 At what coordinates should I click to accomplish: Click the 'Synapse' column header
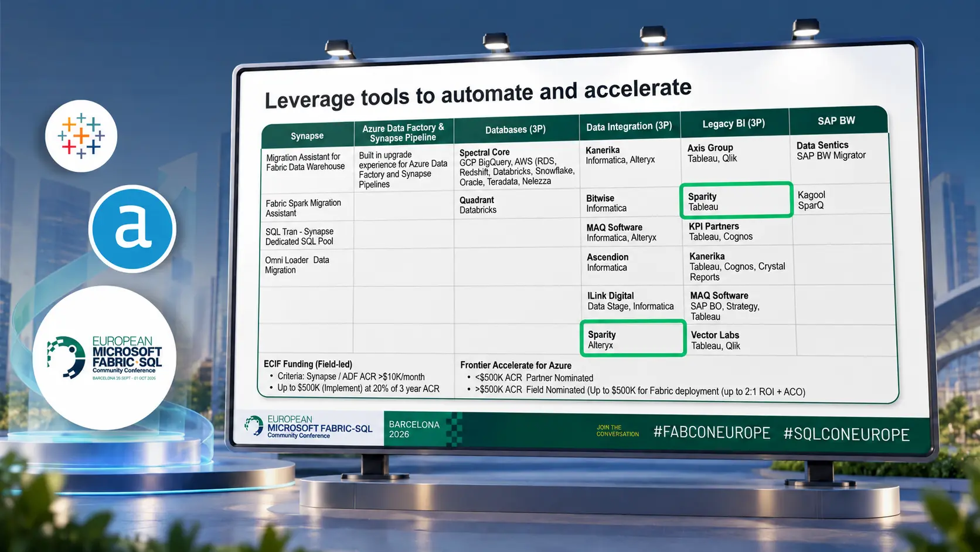[x=307, y=136]
